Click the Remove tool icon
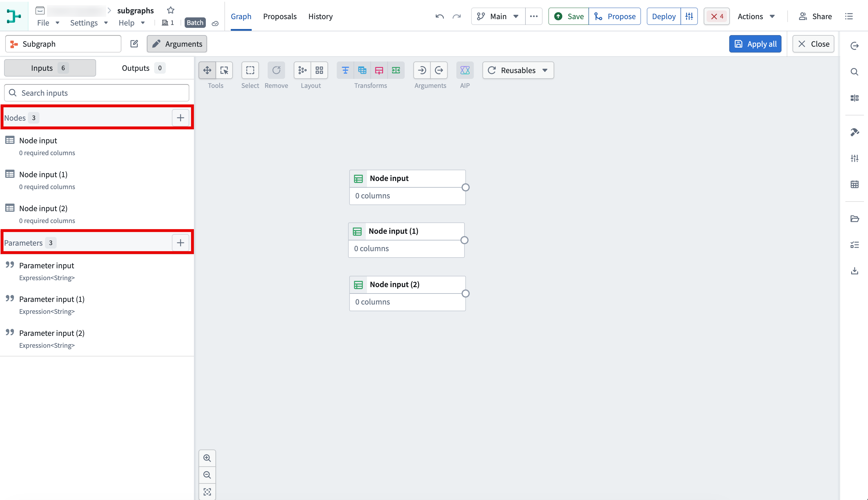868x500 pixels. (276, 70)
